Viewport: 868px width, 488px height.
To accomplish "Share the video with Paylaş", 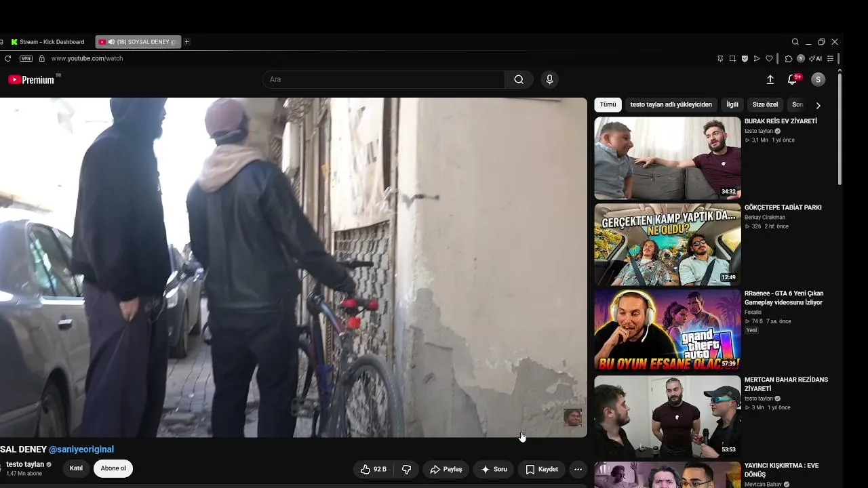I will [446, 469].
